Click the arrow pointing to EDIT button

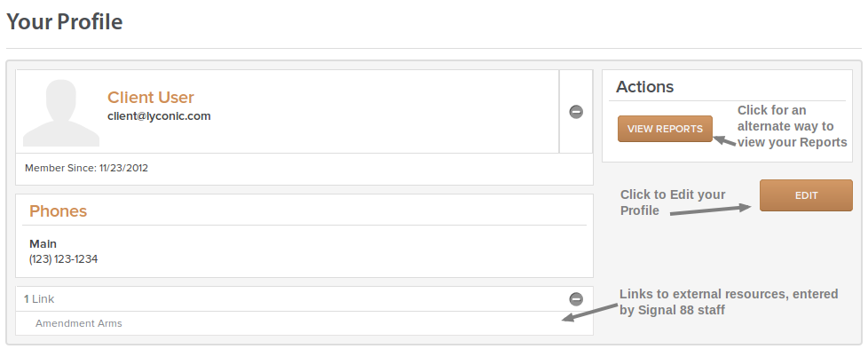coord(711,210)
